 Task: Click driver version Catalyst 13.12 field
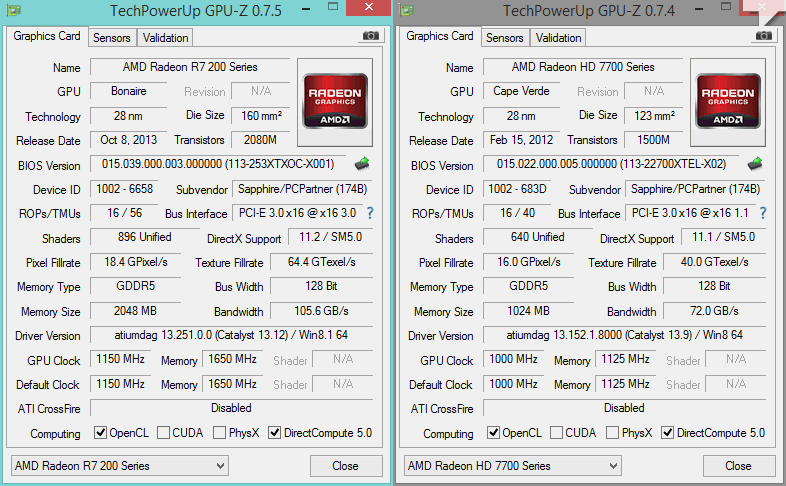(232, 335)
